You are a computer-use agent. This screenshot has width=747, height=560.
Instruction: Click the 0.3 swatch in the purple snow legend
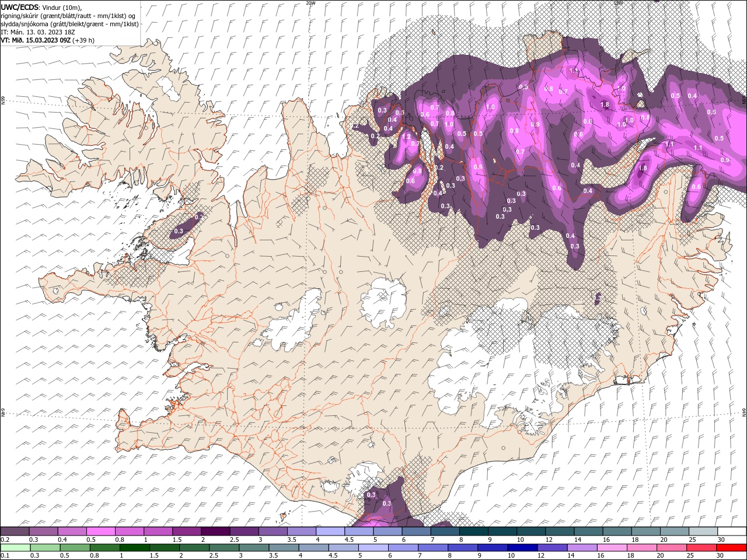pos(44,531)
